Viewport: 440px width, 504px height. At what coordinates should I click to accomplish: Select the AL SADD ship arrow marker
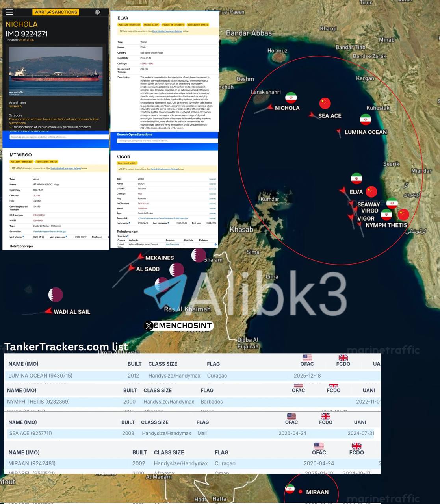[132, 268]
